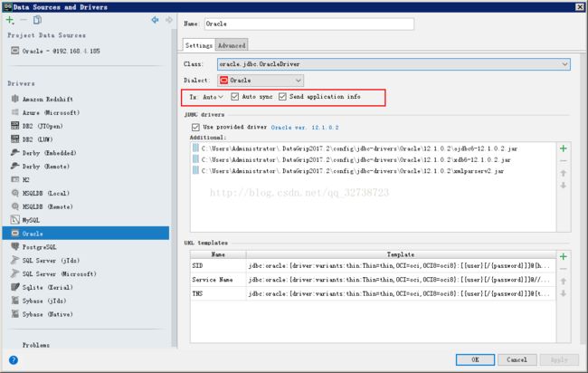Click the duplicate data source icon
The width and height of the screenshot is (588, 373).
click(x=37, y=20)
